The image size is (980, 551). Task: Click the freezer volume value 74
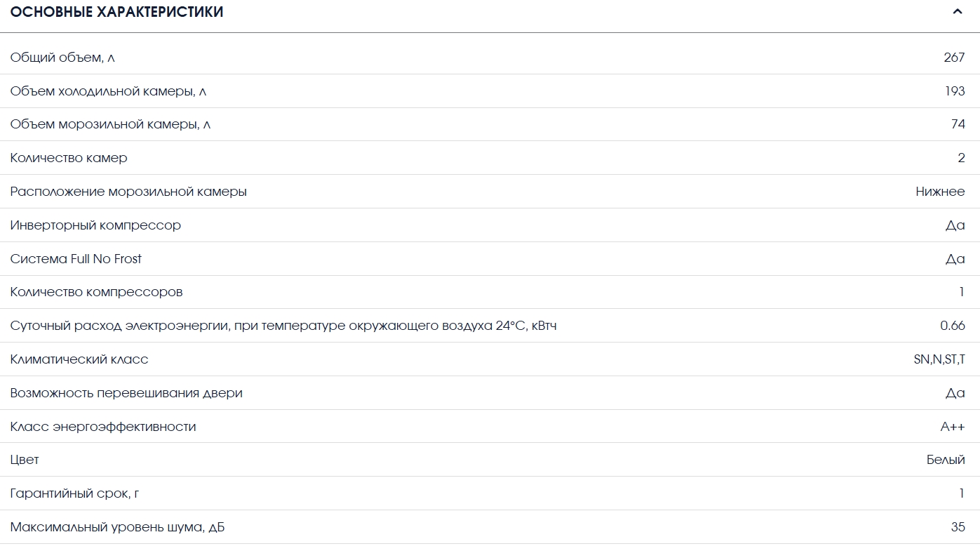pyautogui.click(x=958, y=124)
